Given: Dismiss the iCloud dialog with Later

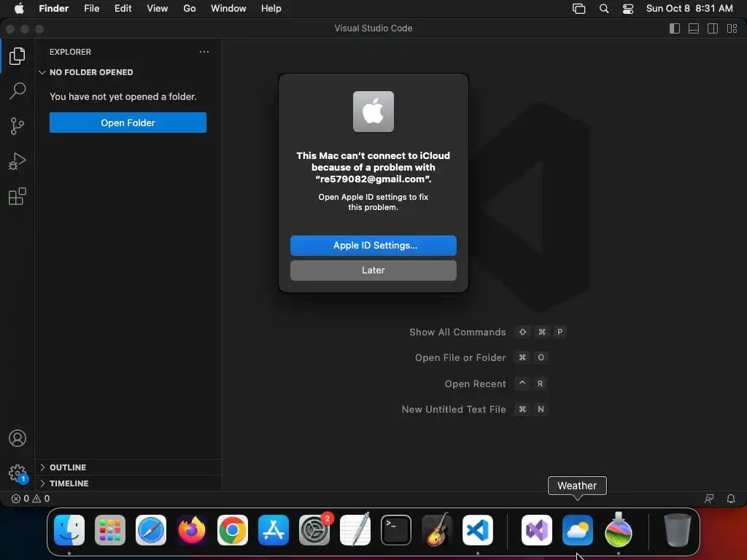Looking at the screenshot, I should pyautogui.click(x=373, y=270).
